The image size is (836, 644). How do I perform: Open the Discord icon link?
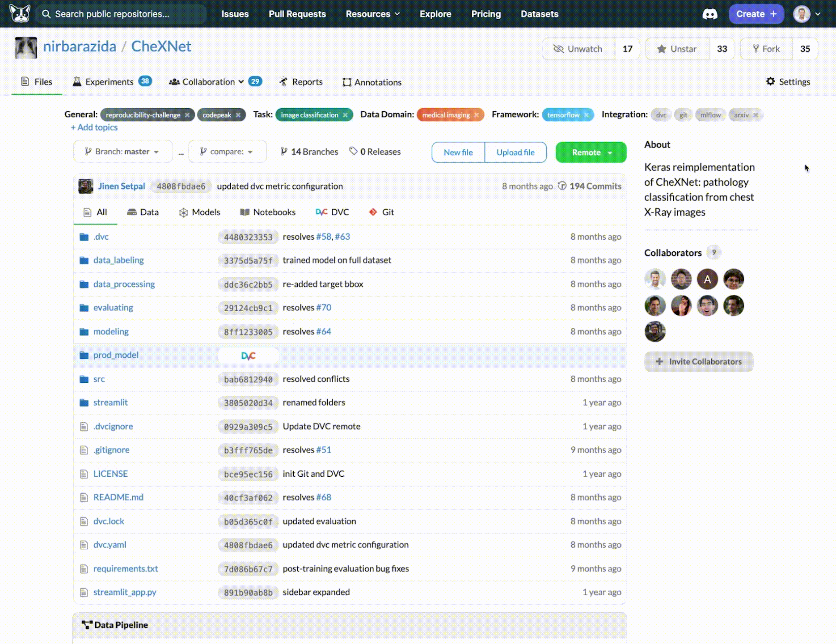coord(709,14)
